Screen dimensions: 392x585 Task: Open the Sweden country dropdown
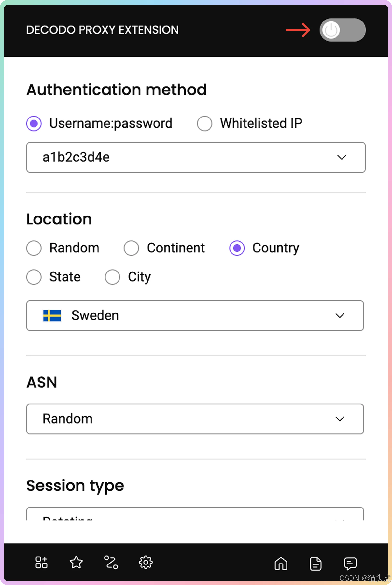coord(195,315)
